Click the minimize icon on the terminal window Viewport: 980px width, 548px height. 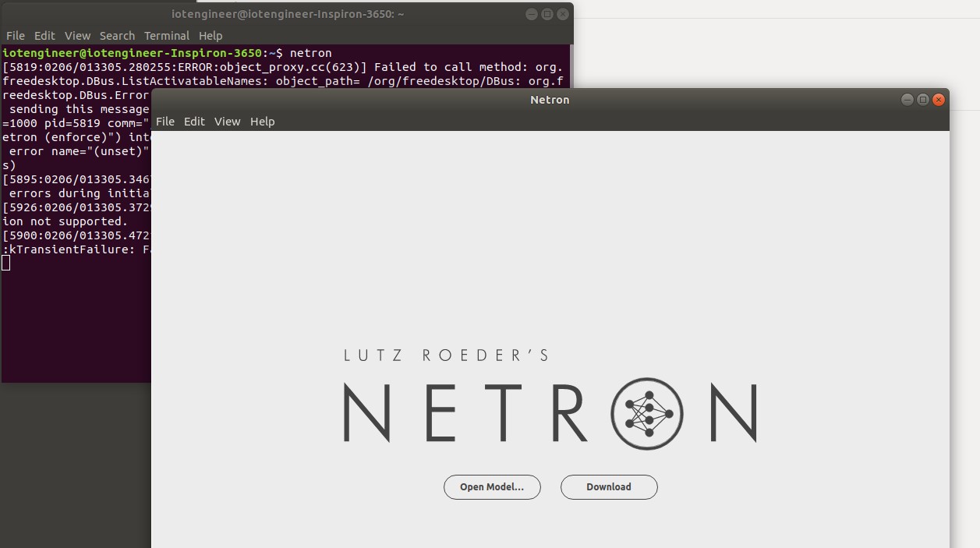pos(531,14)
